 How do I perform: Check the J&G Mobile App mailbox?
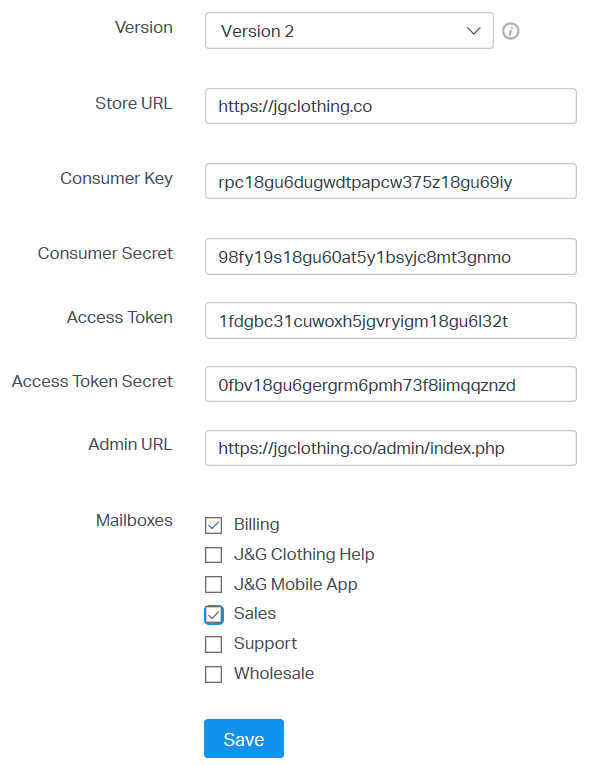coord(213,585)
